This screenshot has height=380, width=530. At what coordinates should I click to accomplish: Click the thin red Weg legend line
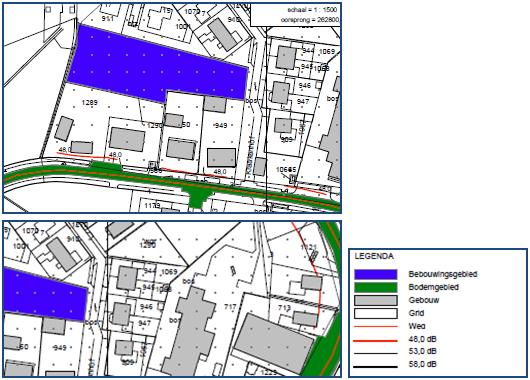pyautogui.click(x=376, y=327)
